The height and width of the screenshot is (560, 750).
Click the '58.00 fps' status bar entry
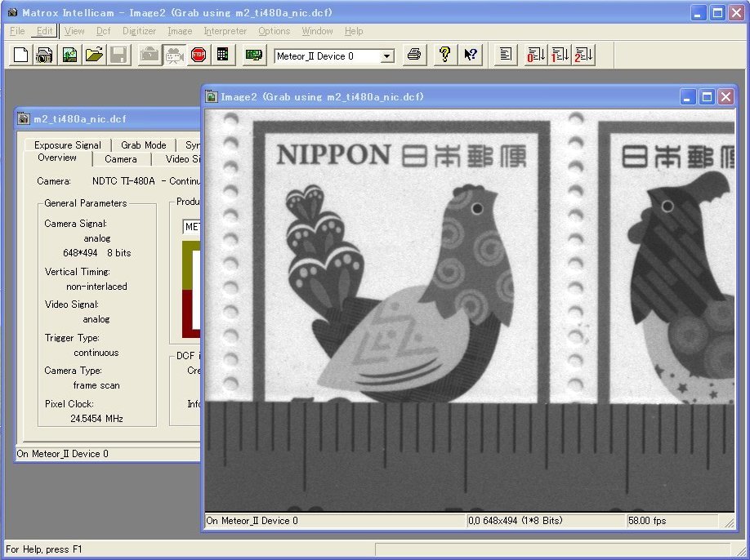pyautogui.click(x=647, y=521)
